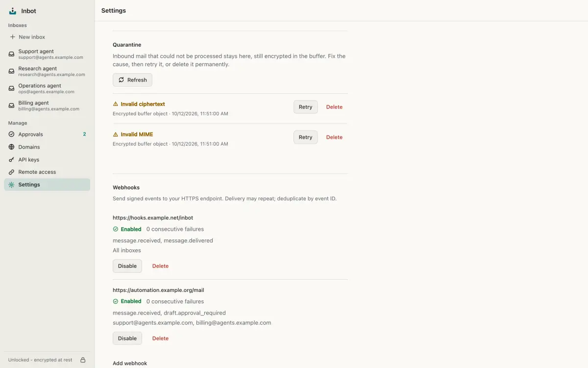The width and height of the screenshot is (588, 368).
Task: Retry the Invalid ciphertext item
Action: tap(305, 107)
